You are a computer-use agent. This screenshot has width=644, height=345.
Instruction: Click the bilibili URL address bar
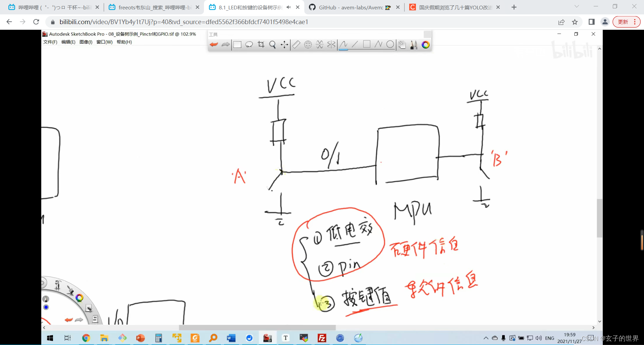[302, 22]
